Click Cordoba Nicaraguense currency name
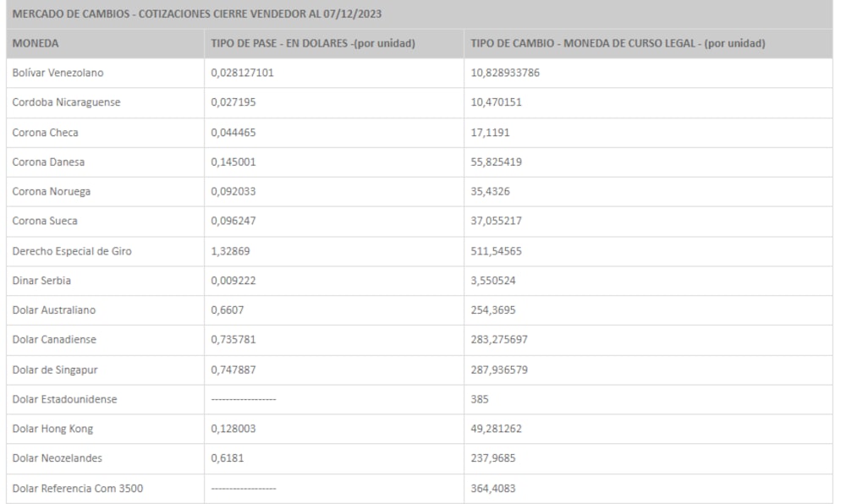 67,102
